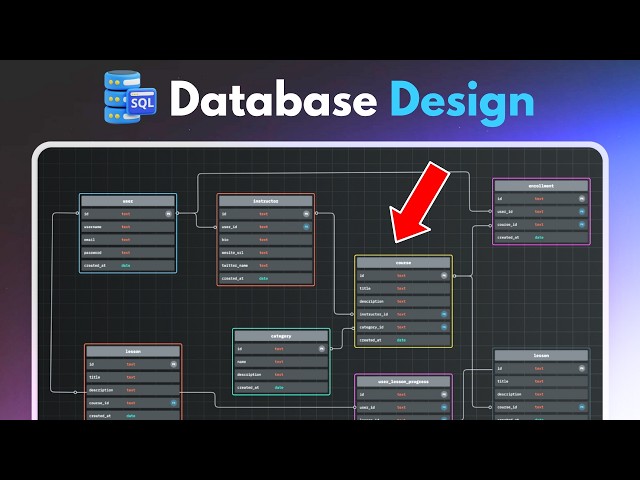Click the bio field in instructor table
This screenshot has height=480, width=640.
coord(266,240)
